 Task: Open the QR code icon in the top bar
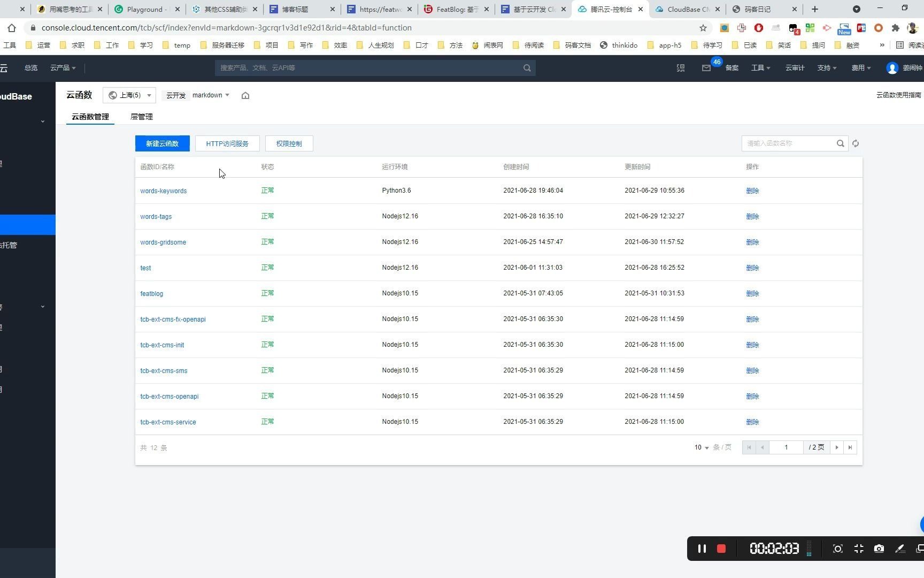(x=681, y=68)
